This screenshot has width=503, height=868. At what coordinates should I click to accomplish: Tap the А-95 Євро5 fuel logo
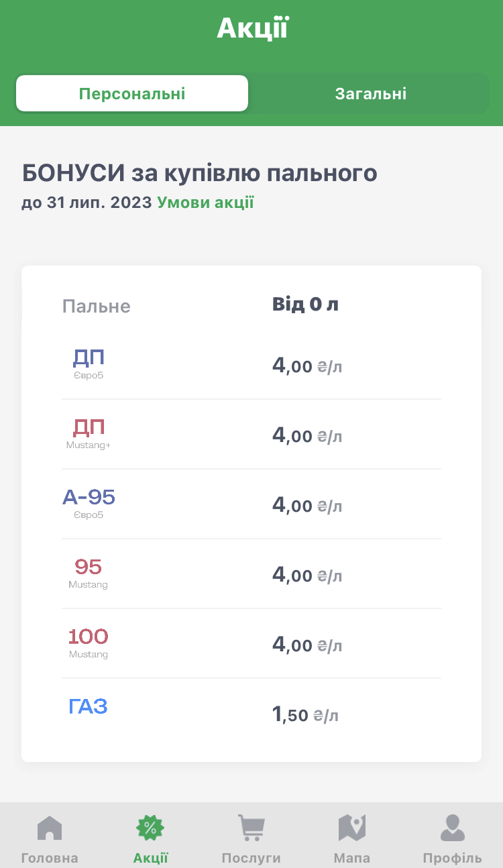pos(89,502)
